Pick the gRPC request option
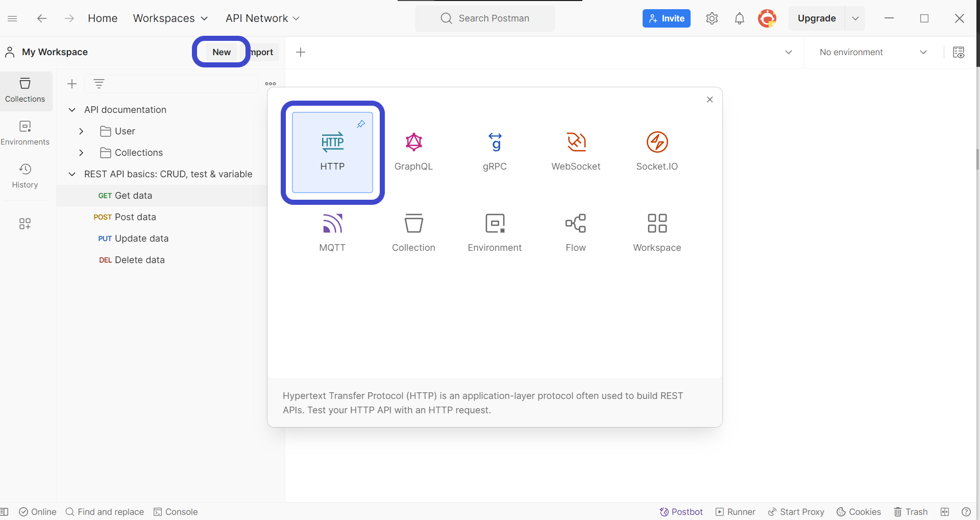Image resolution: width=980 pixels, height=520 pixels. tap(495, 152)
